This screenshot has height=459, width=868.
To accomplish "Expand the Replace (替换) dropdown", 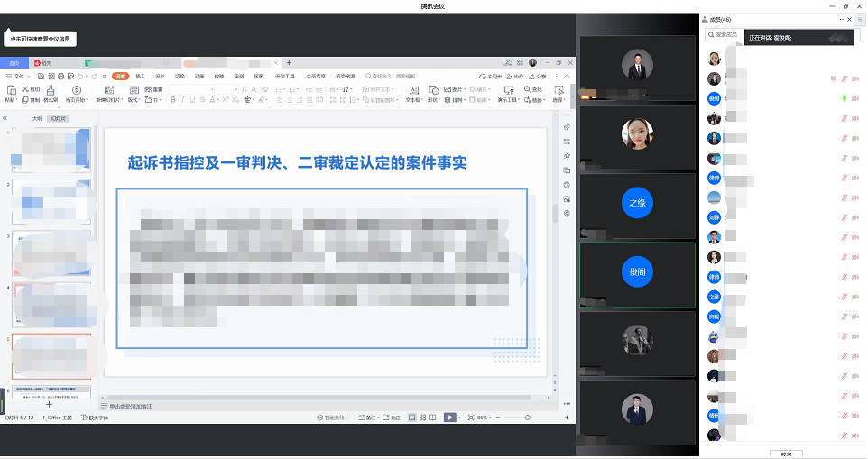I will 535,100.
